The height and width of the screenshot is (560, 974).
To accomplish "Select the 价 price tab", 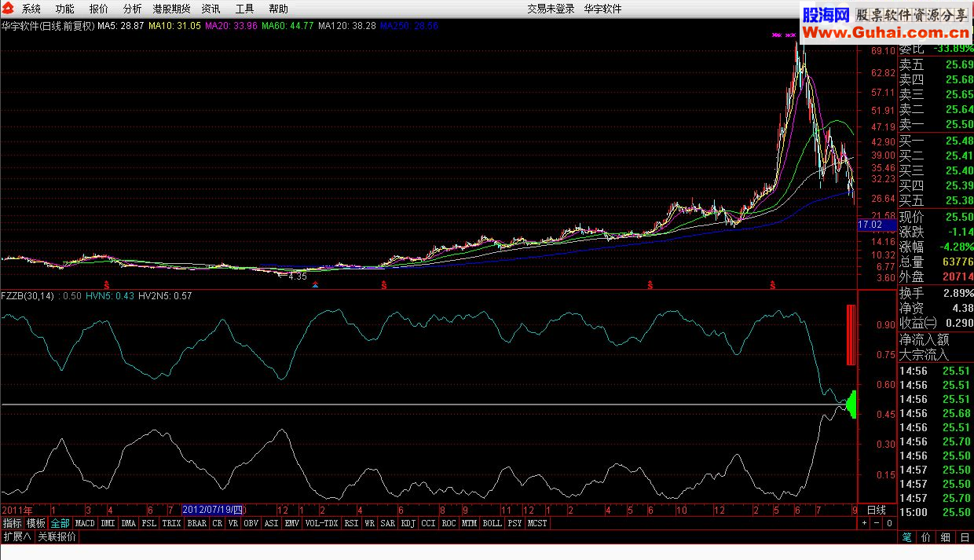I will [926, 538].
